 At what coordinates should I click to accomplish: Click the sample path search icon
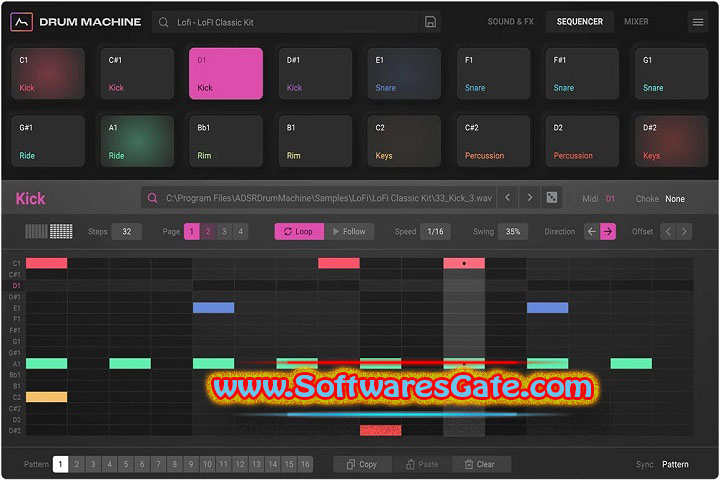click(x=152, y=198)
